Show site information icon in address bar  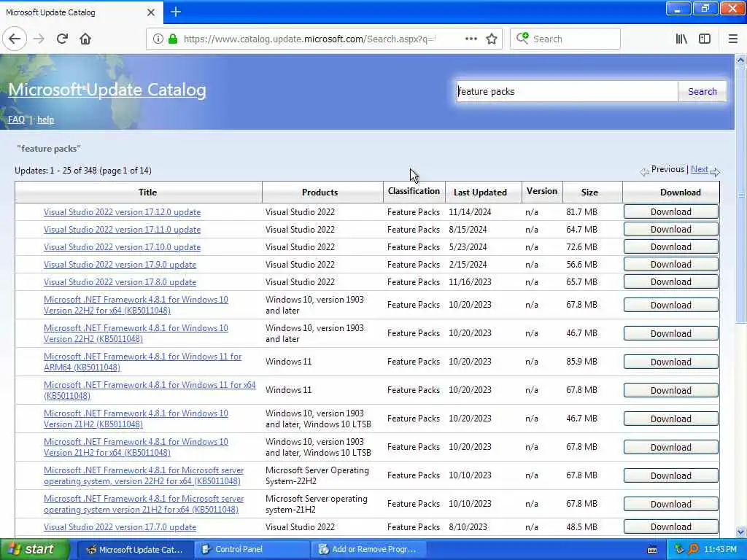coord(158,39)
